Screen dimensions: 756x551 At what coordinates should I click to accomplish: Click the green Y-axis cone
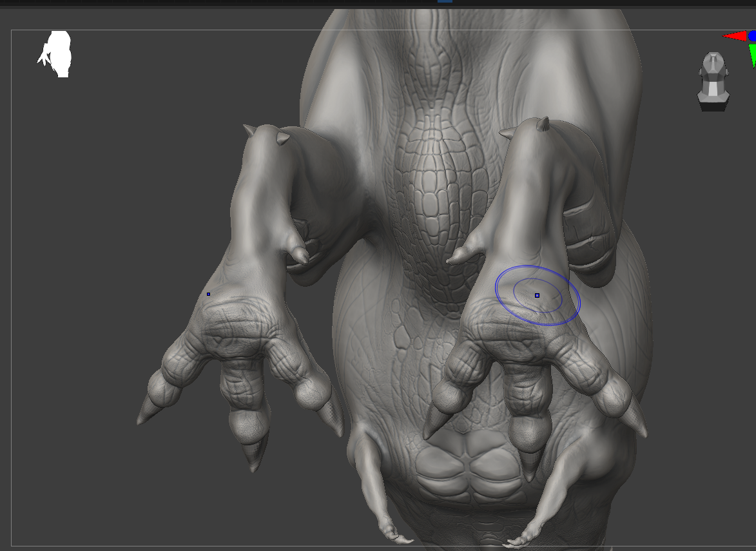tap(753, 55)
